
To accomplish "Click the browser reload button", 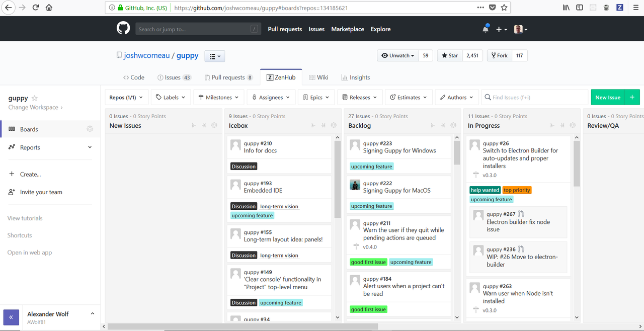I will pos(36,8).
